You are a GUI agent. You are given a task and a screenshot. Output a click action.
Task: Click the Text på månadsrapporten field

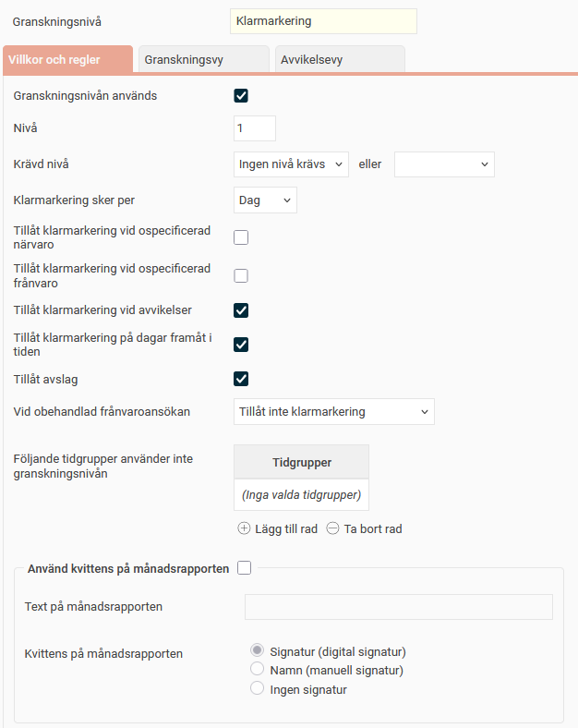[x=398, y=607]
